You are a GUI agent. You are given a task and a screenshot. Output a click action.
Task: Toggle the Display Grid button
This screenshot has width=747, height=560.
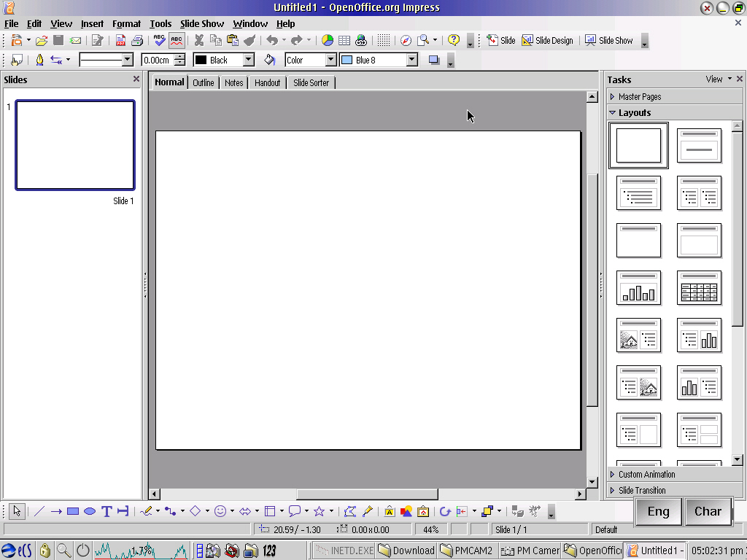pos(384,41)
